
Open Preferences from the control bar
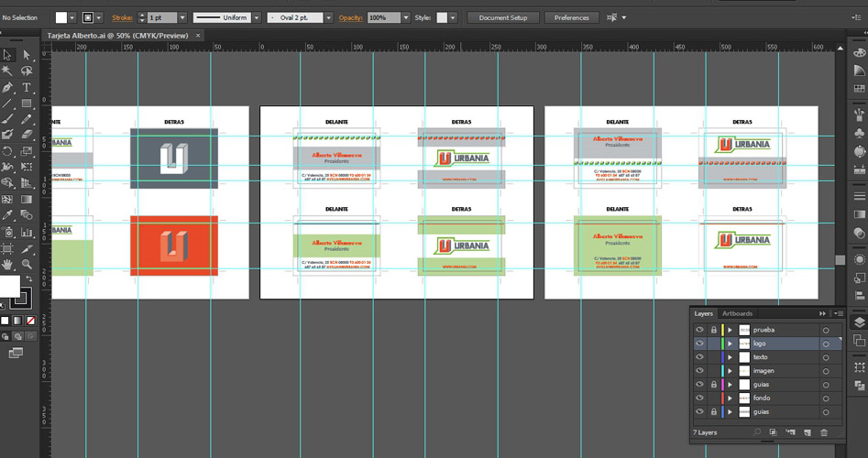571,17
